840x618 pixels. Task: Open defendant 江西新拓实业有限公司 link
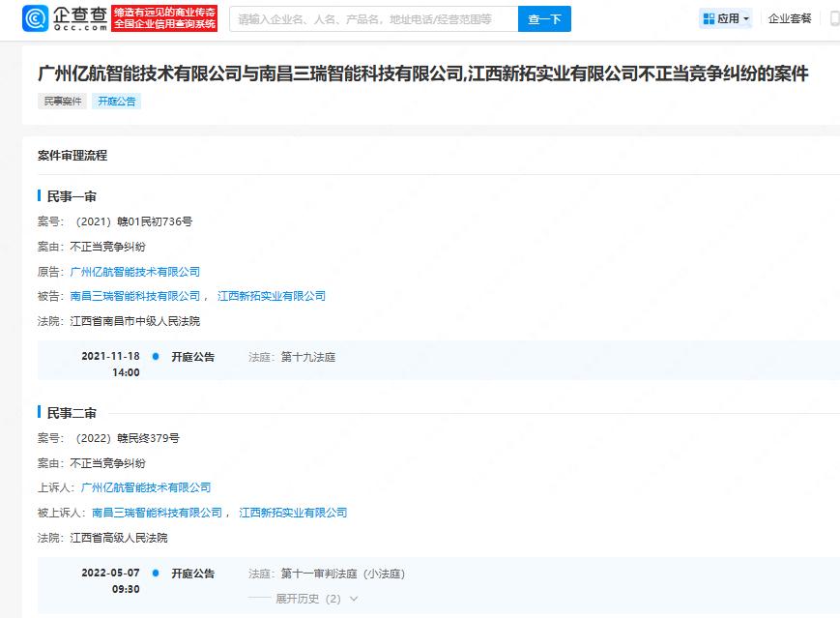coord(272,296)
